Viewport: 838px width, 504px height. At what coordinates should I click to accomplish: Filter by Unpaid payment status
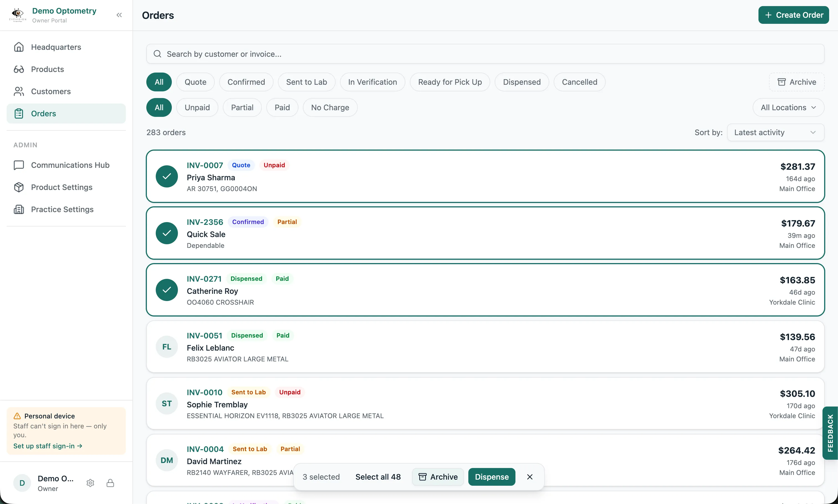[197, 107]
